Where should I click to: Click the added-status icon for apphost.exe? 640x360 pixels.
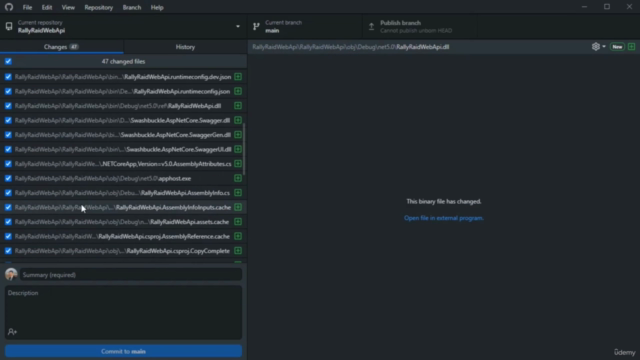point(238,178)
